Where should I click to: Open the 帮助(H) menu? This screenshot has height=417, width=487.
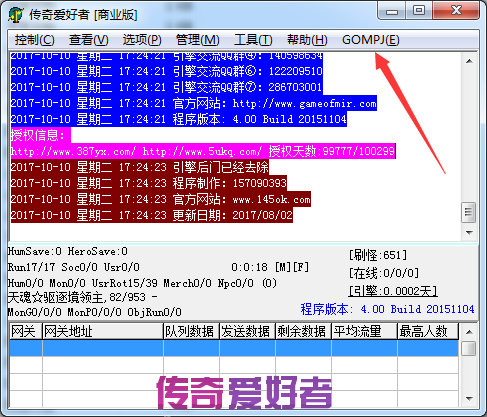click(x=307, y=40)
